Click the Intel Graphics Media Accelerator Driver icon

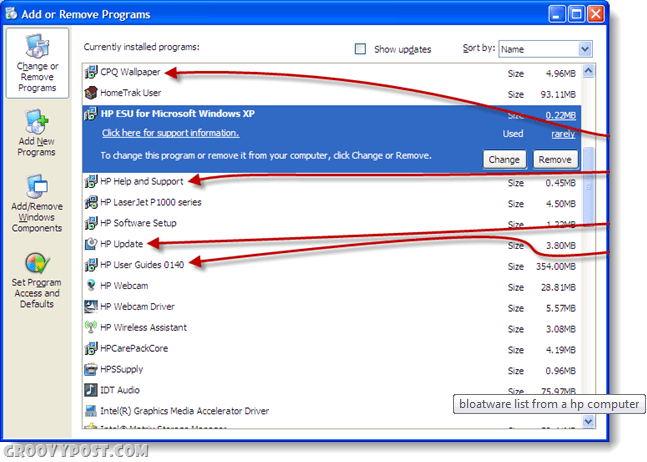point(91,411)
